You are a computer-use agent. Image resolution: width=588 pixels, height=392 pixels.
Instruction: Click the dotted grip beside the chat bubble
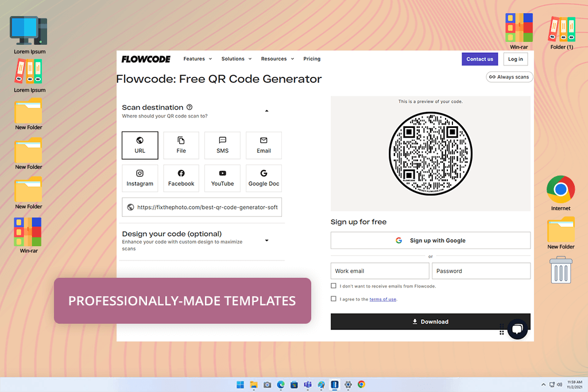point(502,329)
